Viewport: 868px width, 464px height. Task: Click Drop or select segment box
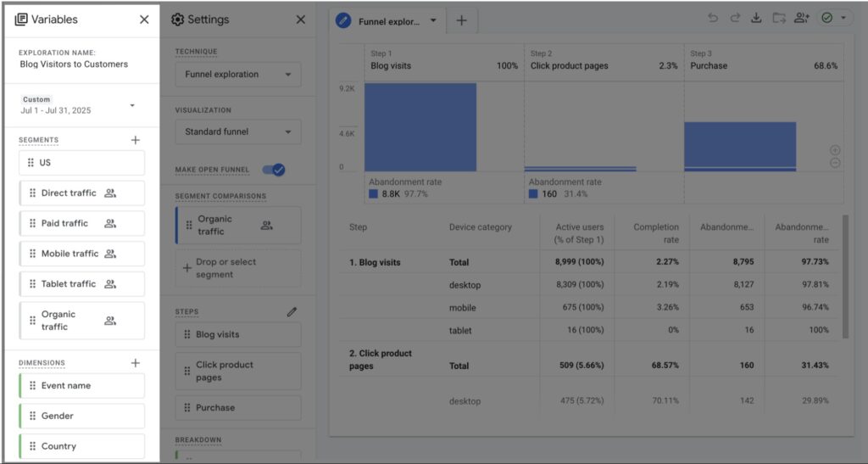(x=237, y=268)
